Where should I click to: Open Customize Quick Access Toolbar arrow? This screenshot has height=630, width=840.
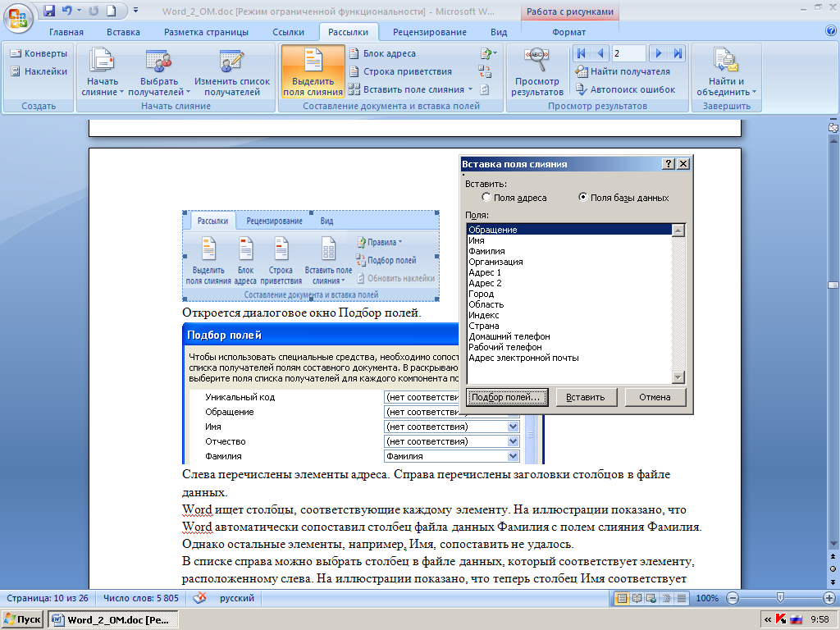[135, 10]
